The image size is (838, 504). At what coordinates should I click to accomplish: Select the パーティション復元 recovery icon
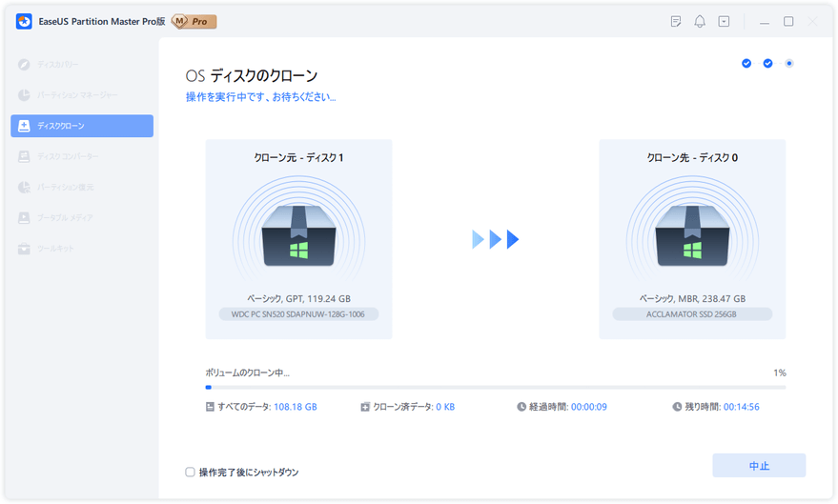pos(25,187)
